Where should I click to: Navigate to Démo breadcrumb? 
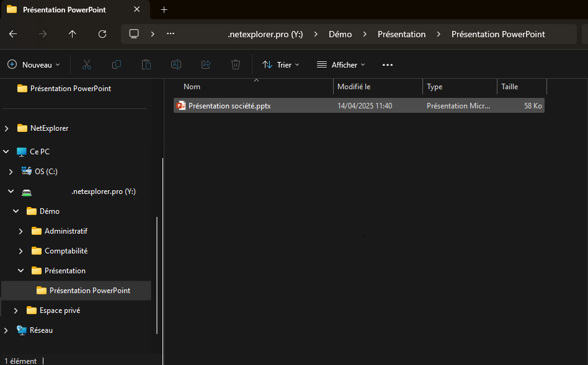click(340, 34)
